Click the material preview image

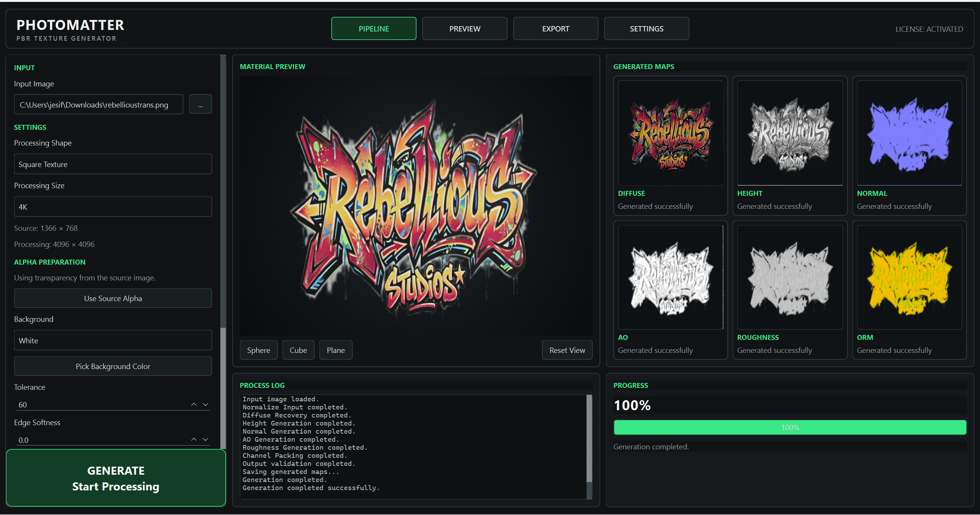pos(416,206)
